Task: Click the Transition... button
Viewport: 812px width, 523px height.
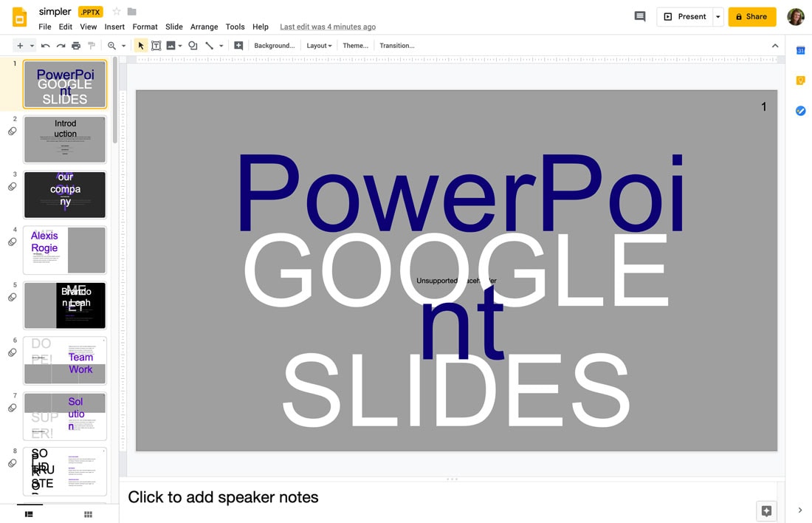Action: click(x=396, y=46)
